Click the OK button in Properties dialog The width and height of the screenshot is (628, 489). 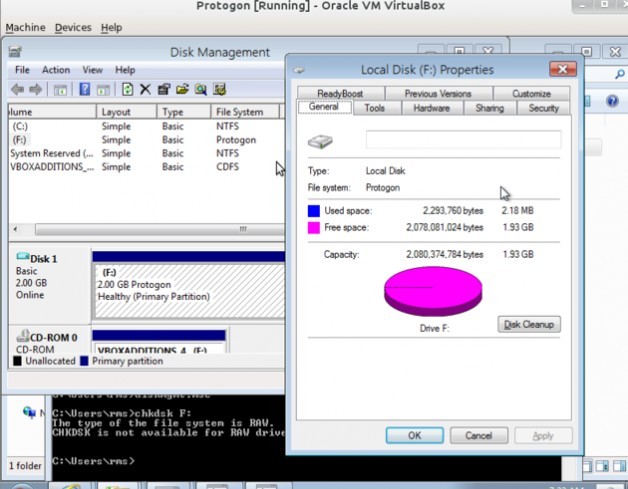point(415,435)
